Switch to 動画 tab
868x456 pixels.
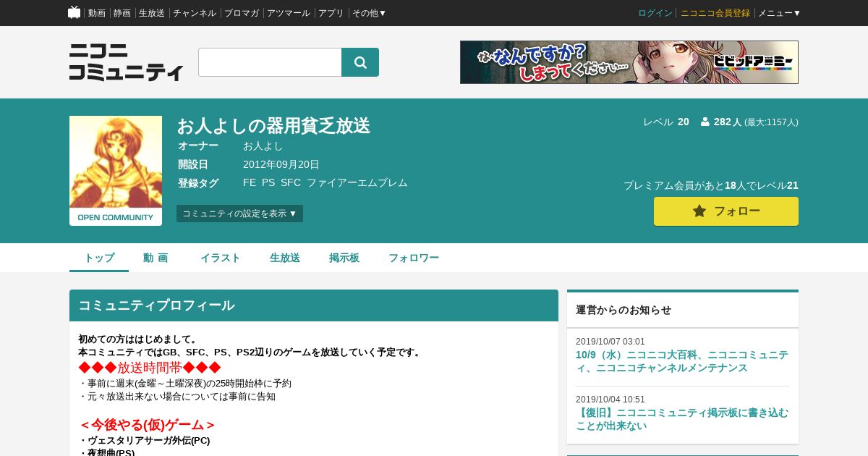[156, 258]
